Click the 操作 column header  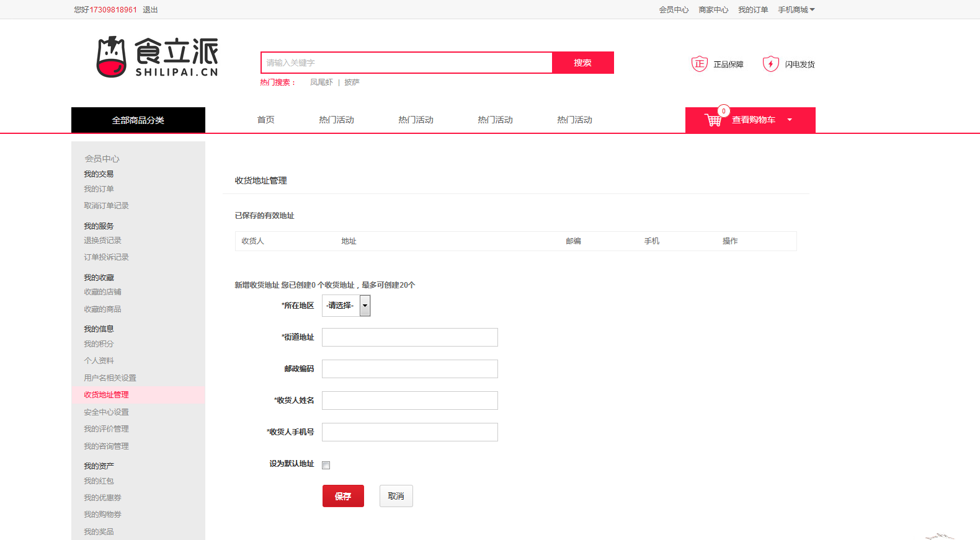730,241
